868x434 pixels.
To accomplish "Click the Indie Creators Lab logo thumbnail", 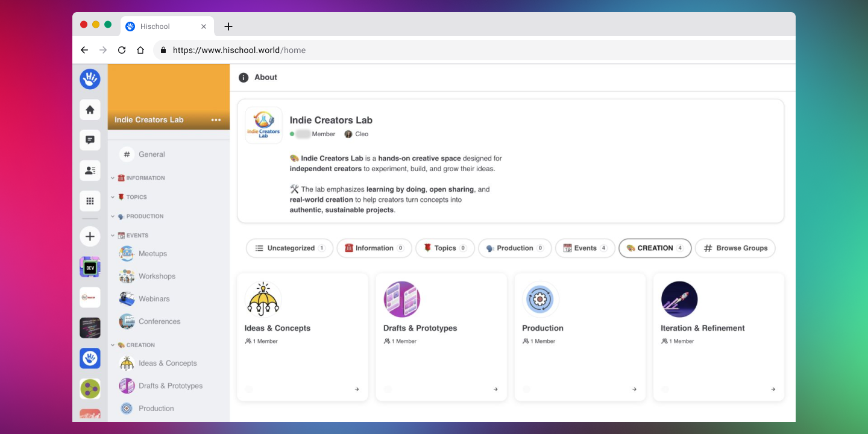I will [x=263, y=125].
